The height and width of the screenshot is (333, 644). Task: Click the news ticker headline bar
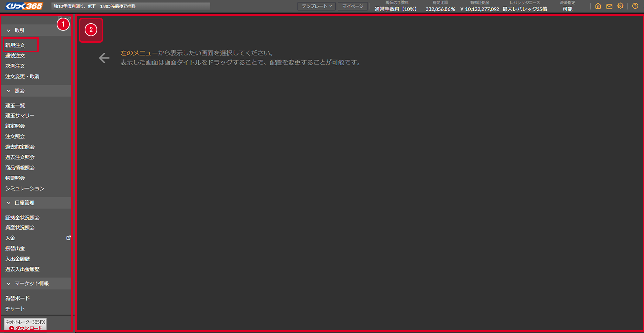coord(131,6)
